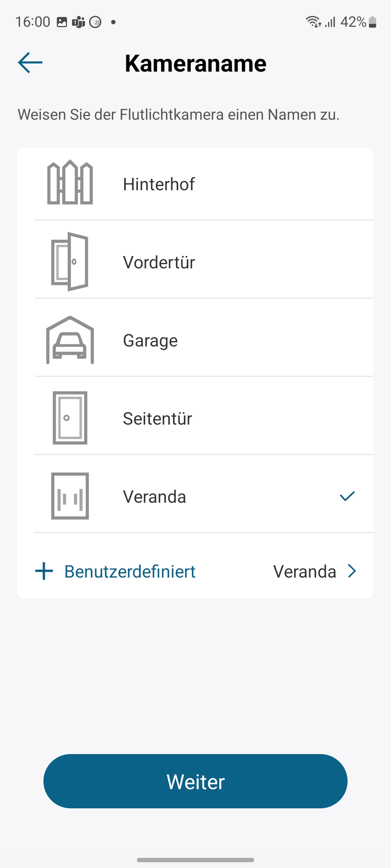Viewport: 391px width, 868px height.
Task: Tap the bottom navigation gesture bar
Action: click(195, 860)
